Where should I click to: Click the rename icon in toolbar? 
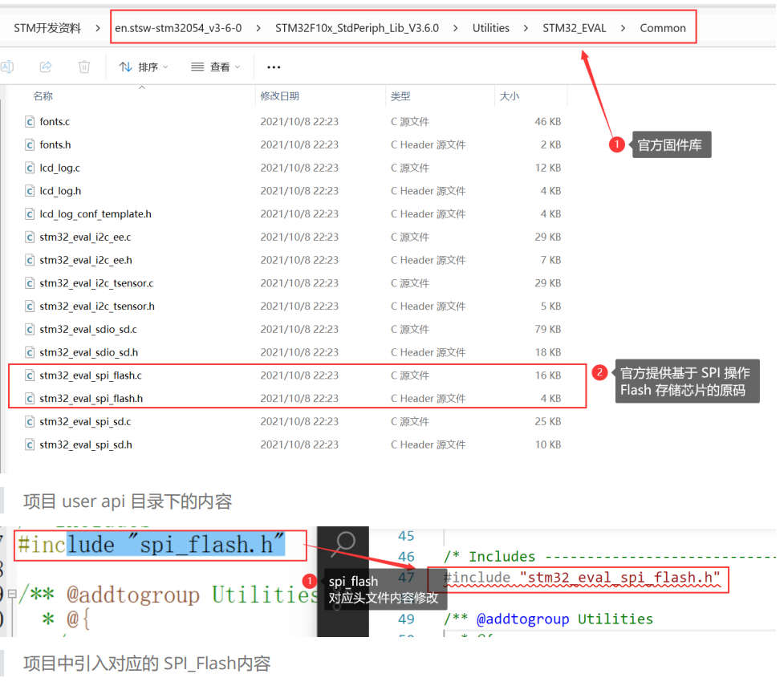[x=7, y=67]
